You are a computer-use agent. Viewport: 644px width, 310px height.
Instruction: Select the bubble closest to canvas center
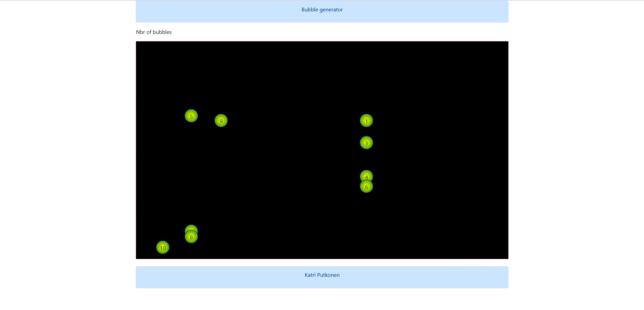click(x=366, y=143)
